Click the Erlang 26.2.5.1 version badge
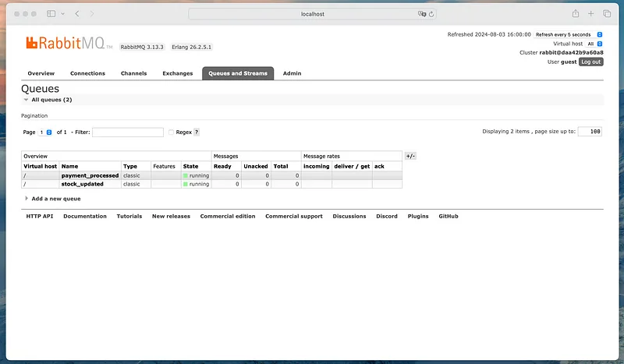Screen dimensions: 624x364 (x=191, y=47)
